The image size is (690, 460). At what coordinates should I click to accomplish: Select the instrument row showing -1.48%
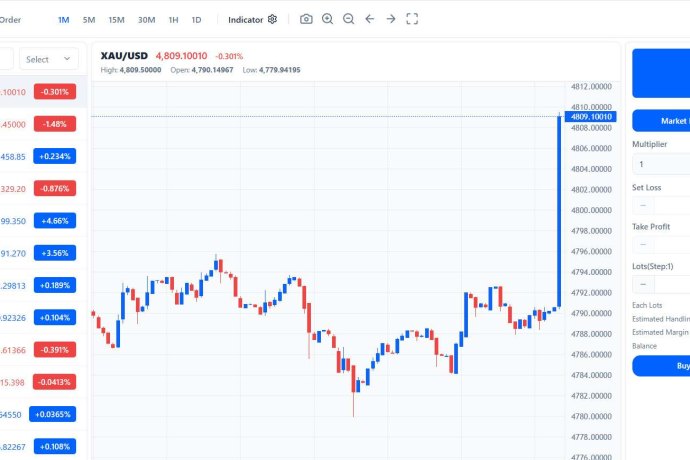point(43,124)
